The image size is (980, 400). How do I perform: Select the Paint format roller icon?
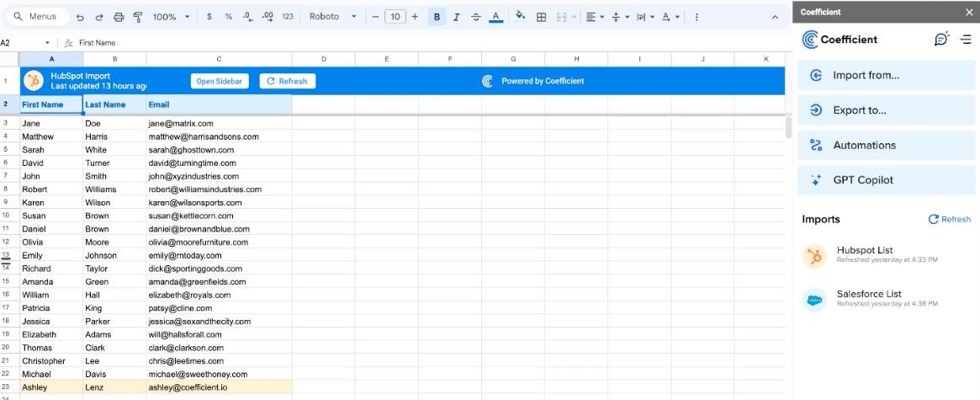click(138, 17)
